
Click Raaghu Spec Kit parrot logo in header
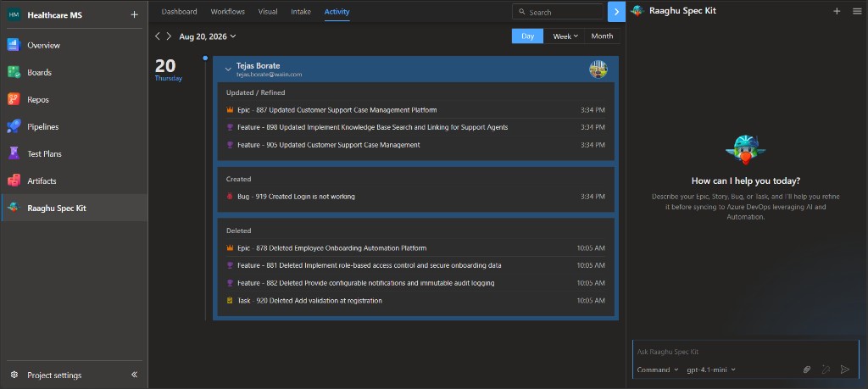coord(637,10)
